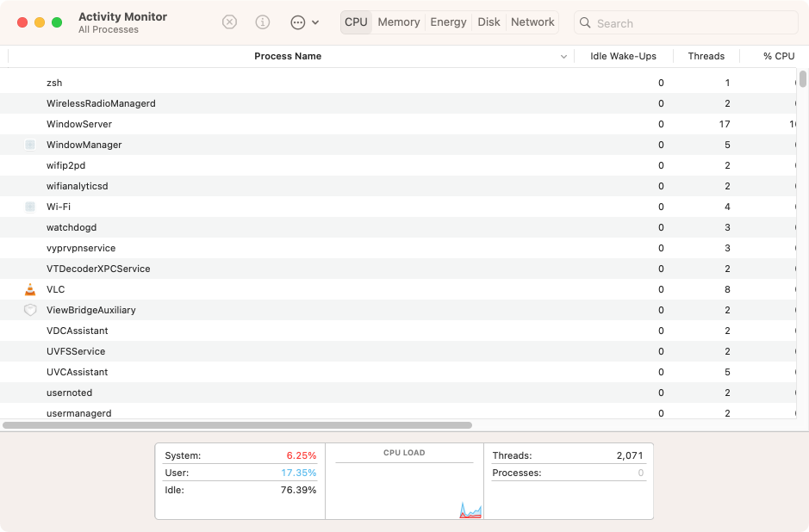Switch to the Disk tab
The image size is (809, 532).
(x=489, y=22)
